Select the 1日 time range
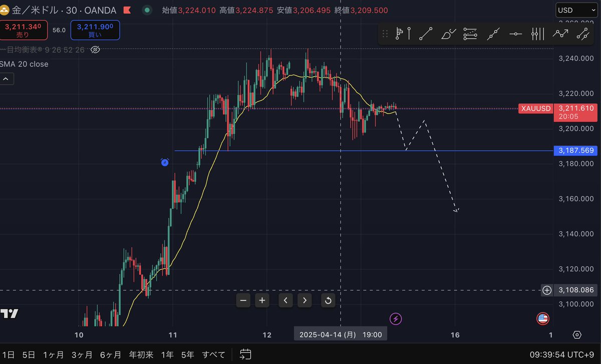The width and height of the screenshot is (601, 364). click(8, 354)
